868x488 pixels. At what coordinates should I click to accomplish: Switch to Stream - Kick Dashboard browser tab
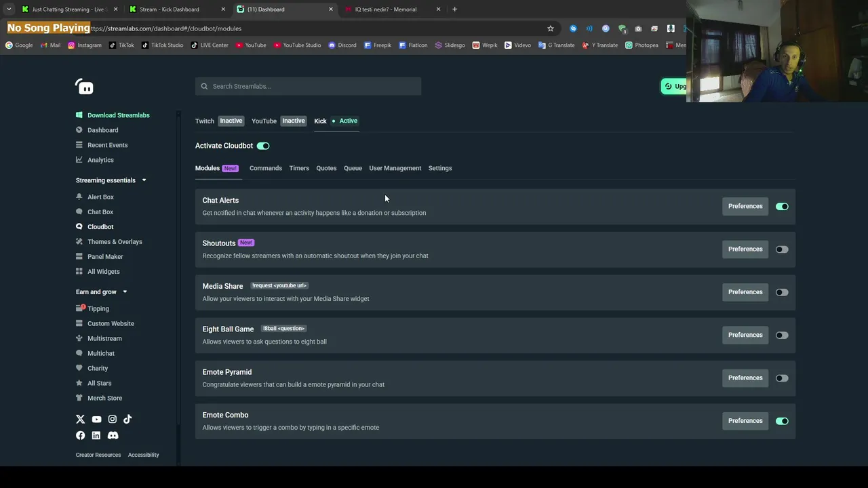click(177, 9)
